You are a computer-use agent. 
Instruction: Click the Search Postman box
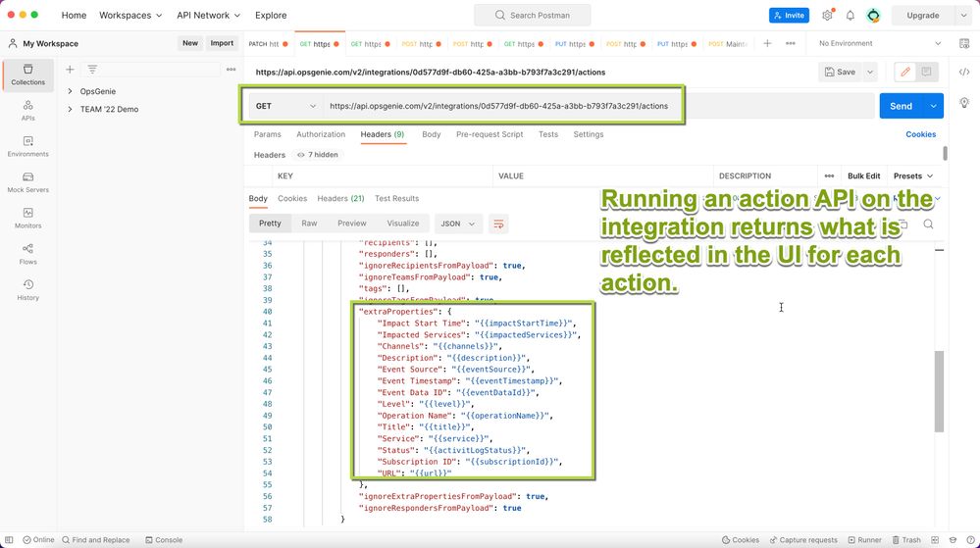[x=532, y=15]
